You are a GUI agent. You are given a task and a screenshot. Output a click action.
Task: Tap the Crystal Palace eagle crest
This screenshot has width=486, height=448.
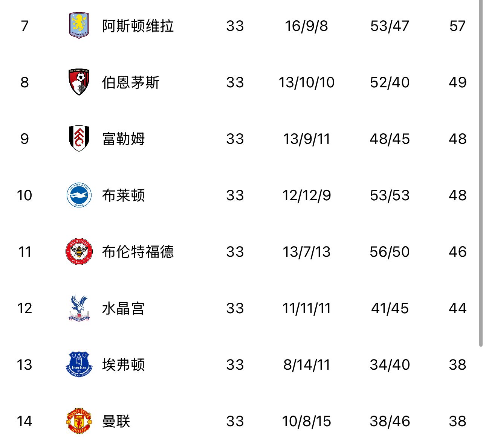coord(79,308)
